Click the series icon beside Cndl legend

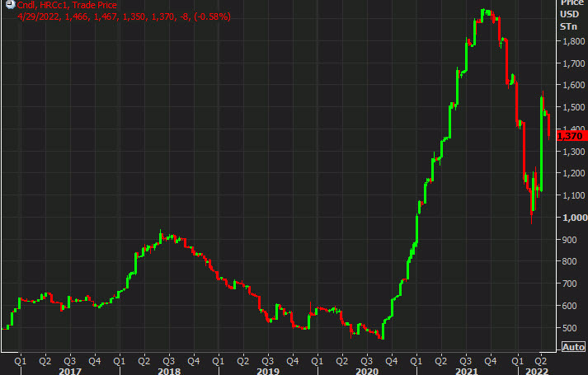pyautogui.click(x=6, y=5)
